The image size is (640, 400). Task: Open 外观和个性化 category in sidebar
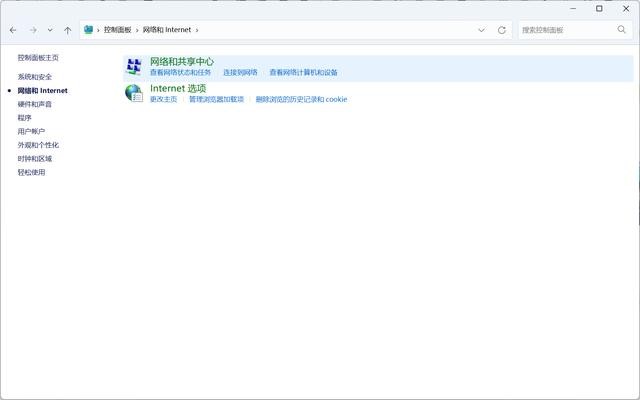pyautogui.click(x=38, y=145)
